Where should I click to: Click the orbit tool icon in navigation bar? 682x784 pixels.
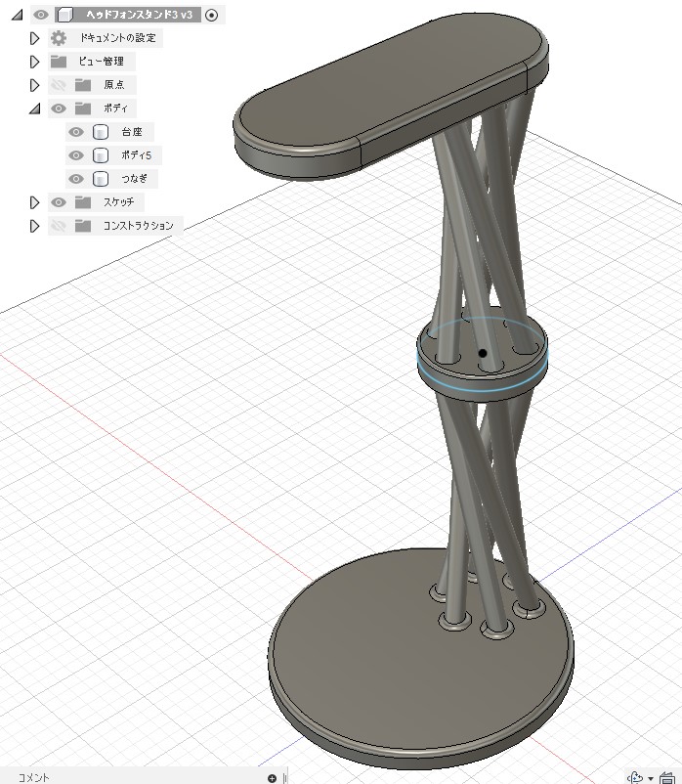pos(635,778)
